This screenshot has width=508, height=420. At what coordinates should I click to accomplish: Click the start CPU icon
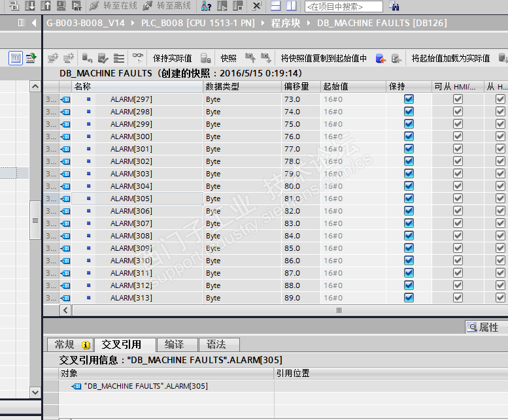(x=222, y=5)
